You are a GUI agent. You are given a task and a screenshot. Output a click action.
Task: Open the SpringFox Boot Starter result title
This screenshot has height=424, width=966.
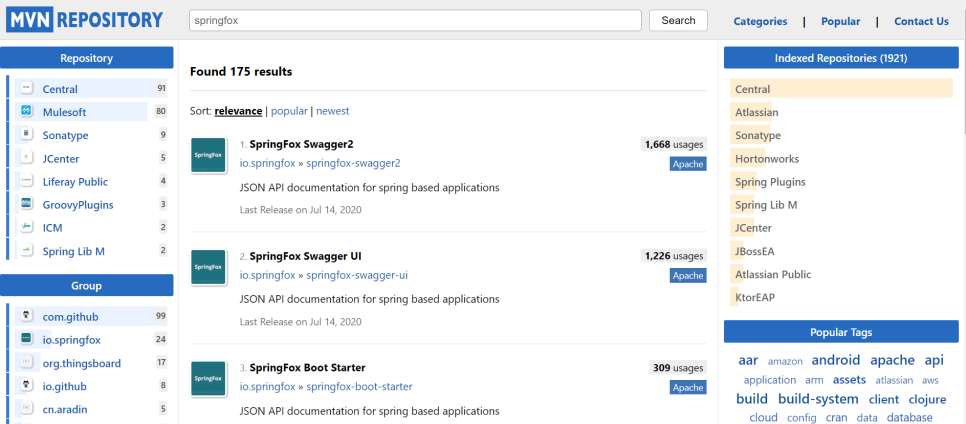[307, 367]
